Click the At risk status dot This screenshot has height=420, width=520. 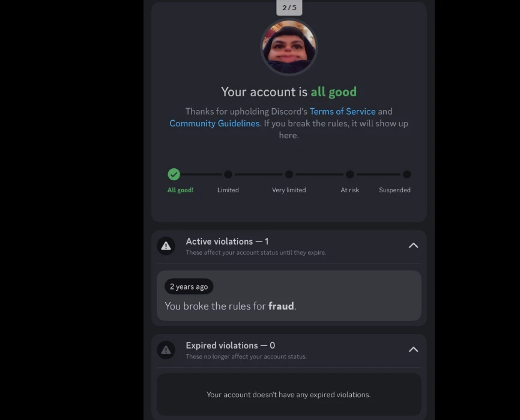click(x=350, y=174)
